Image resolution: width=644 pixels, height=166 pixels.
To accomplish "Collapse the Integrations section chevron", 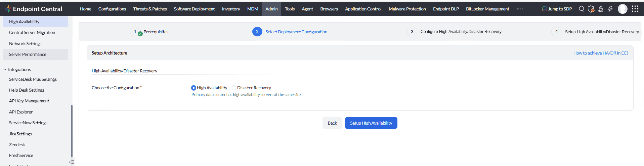I will click(5, 69).
